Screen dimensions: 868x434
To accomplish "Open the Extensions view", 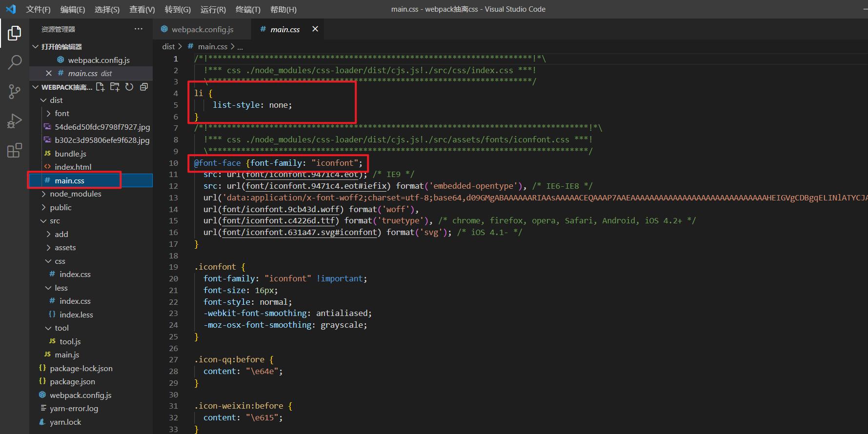I will click(15, 150).
